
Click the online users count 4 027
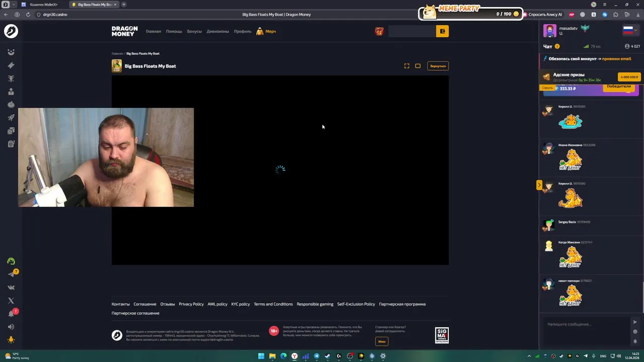point(632,46)
